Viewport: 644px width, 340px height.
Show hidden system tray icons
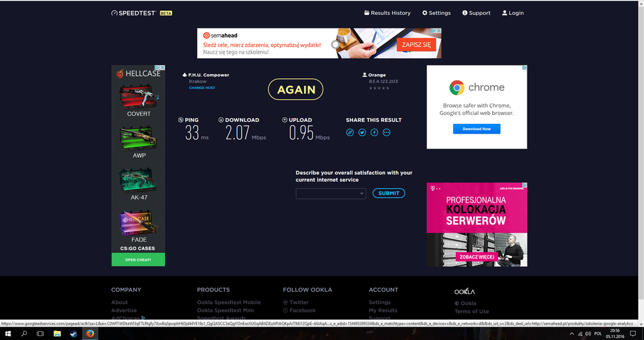(x=571, y=334)
